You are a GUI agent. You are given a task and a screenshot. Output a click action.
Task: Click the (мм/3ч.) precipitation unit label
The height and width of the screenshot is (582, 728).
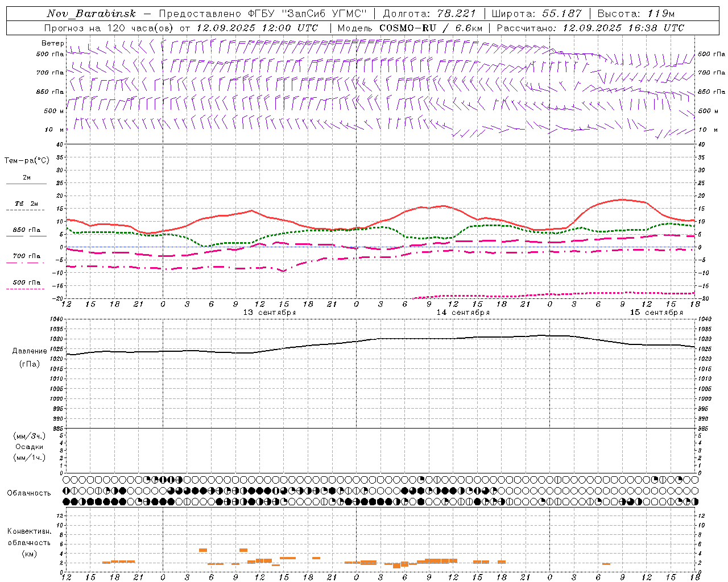coord(30,436)
